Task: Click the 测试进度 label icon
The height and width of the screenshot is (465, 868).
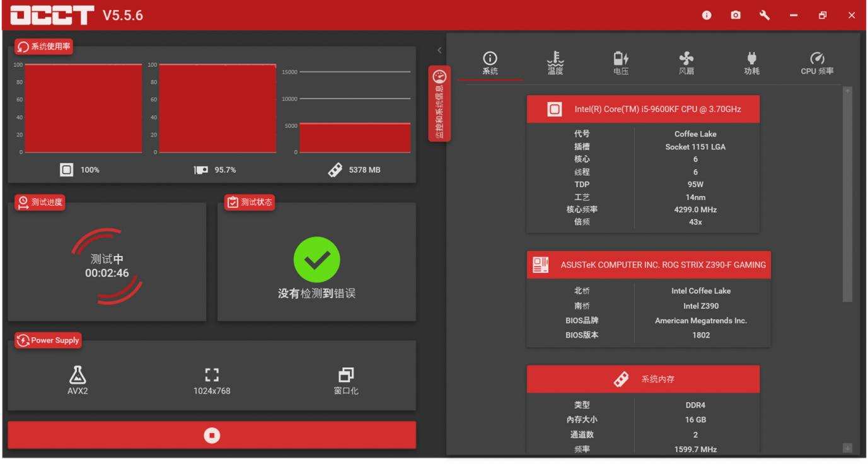Action: point(23,202)
